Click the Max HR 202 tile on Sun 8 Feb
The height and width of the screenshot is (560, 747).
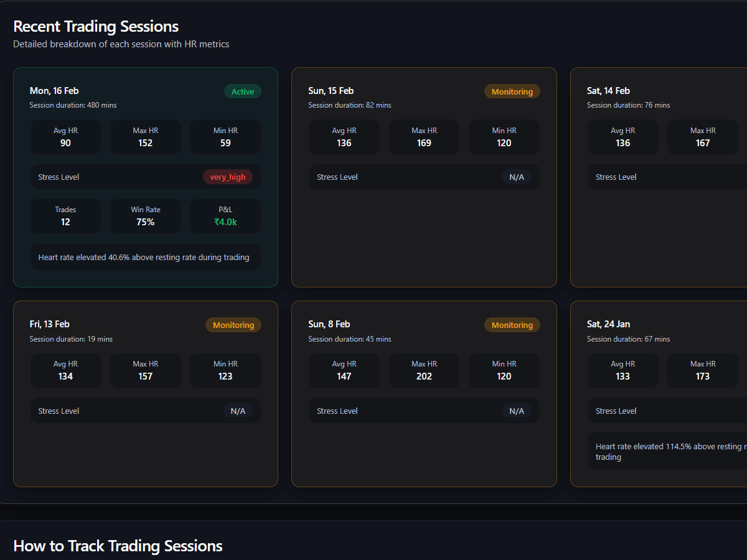tap(424, 370)
